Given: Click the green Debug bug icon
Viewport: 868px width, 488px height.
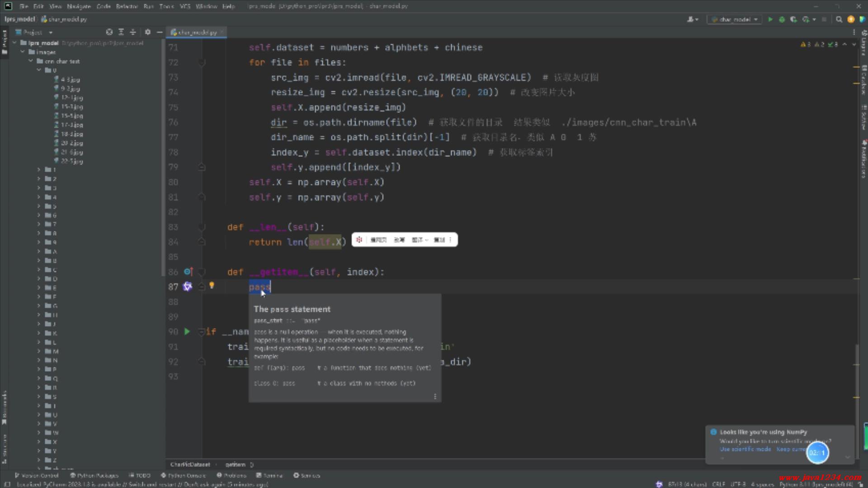Looking at the screenshot, I should (x=782, y=19).
